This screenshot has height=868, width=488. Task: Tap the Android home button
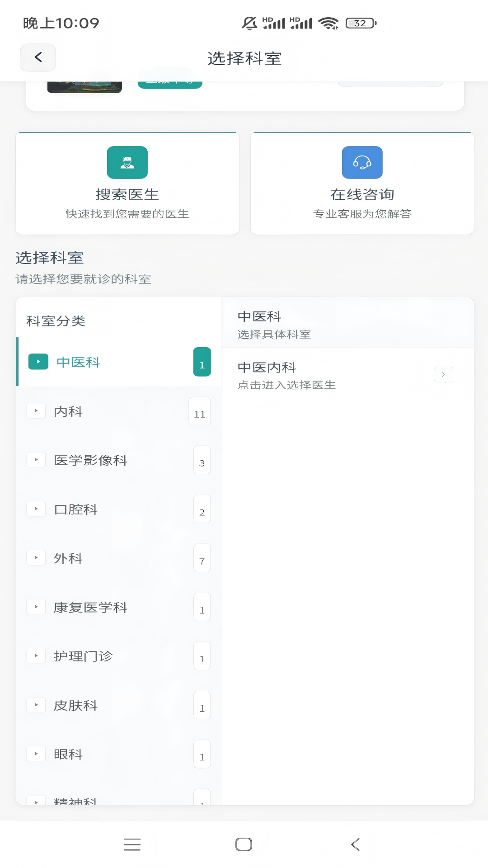244,844
